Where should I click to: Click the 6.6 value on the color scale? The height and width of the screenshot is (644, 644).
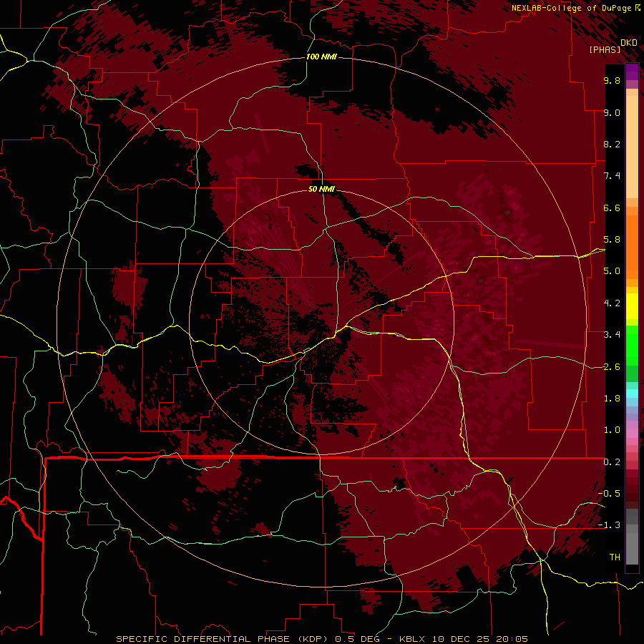[x=612, y=208]
